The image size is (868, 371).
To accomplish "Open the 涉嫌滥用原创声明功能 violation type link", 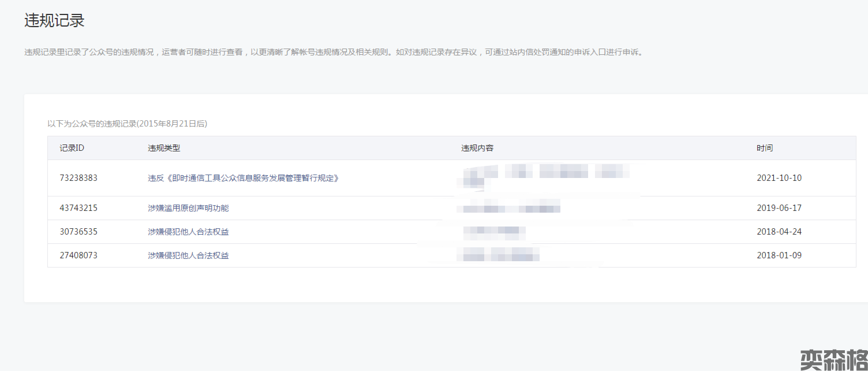I will tap(188, 208).
